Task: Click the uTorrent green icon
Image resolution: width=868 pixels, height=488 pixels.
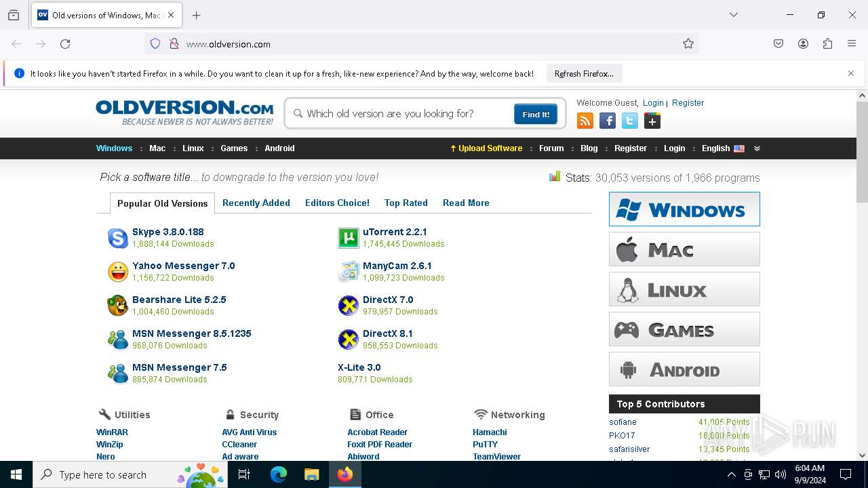Action: click(348, 238)
